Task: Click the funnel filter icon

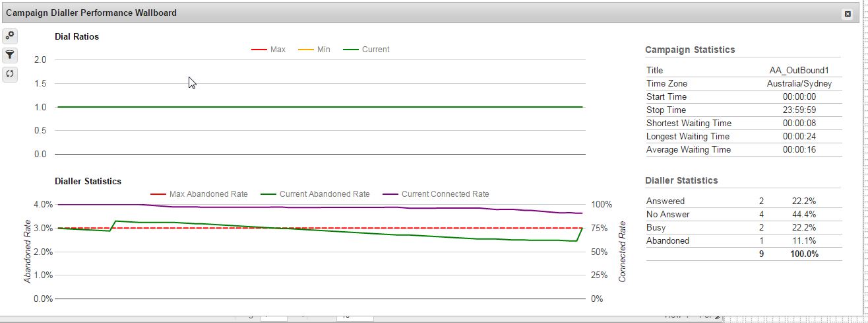Action: [10, 55]
